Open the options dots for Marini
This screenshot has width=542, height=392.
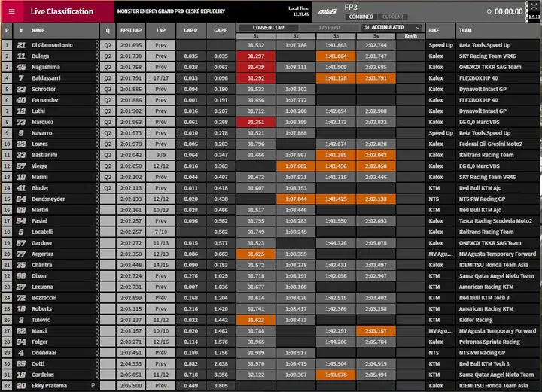(97, 177)
